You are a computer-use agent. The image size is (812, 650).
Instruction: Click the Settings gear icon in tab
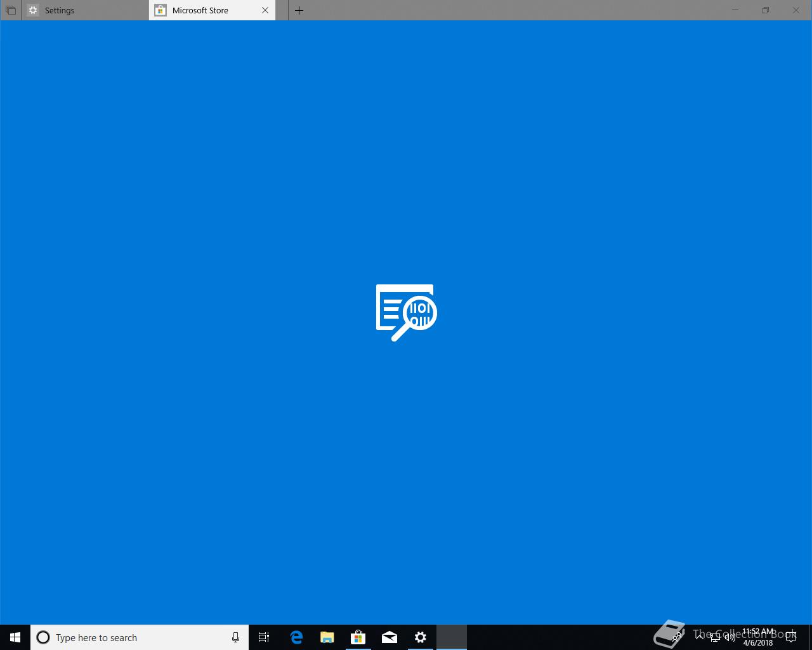click(x=33, y=10)
